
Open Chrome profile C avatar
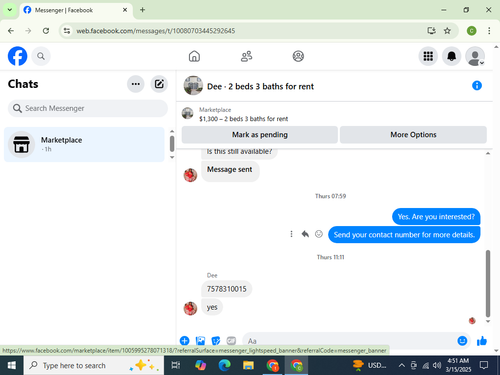(x=471, y=31)
